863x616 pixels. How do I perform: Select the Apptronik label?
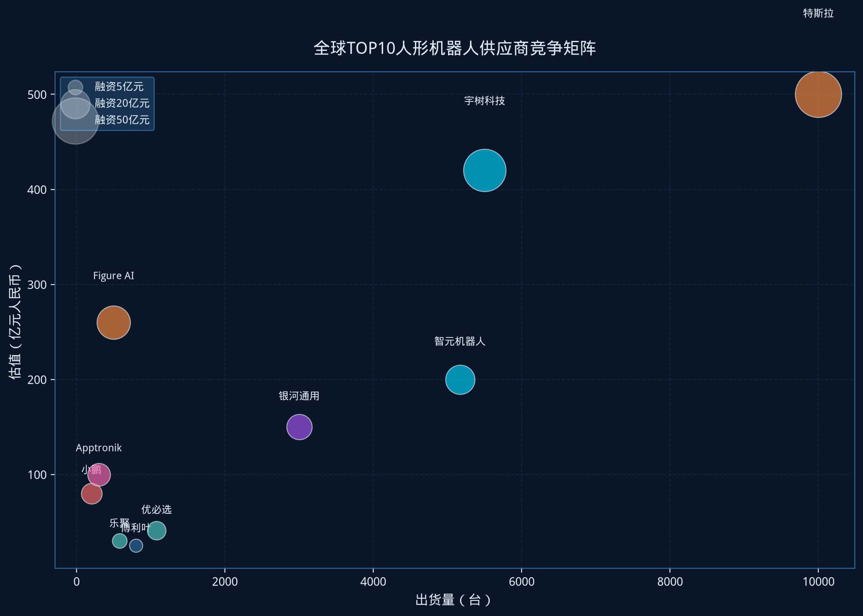pyautogui.click(x=99, y=448)
